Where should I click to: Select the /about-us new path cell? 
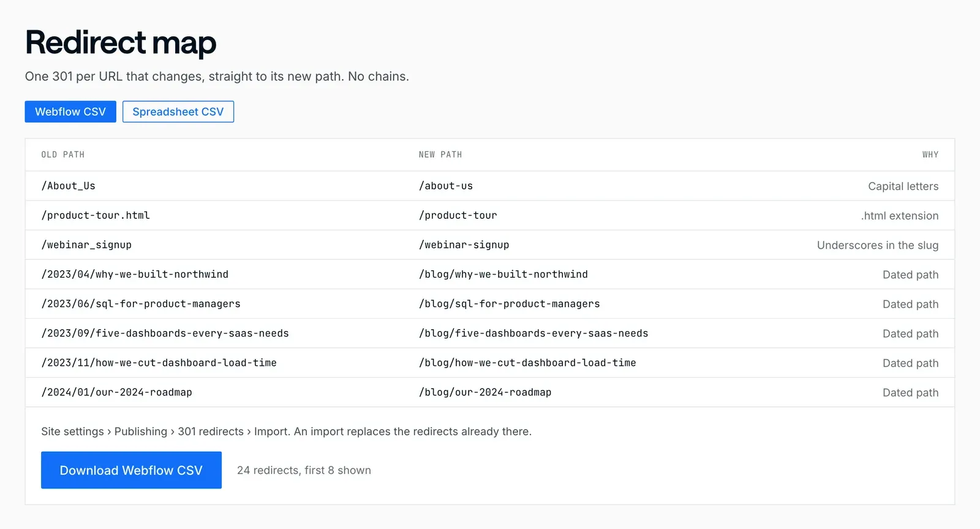[x=446, y=186]
